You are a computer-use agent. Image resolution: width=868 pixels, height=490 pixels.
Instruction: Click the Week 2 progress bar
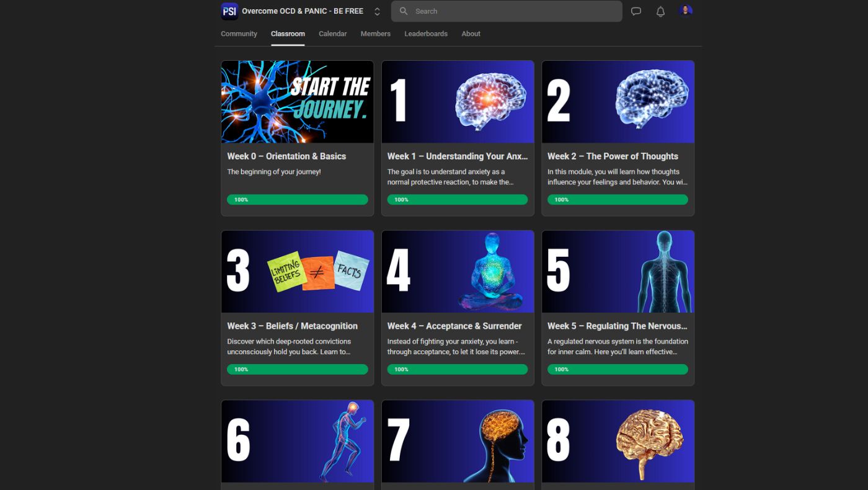click(x=618, y=200)
